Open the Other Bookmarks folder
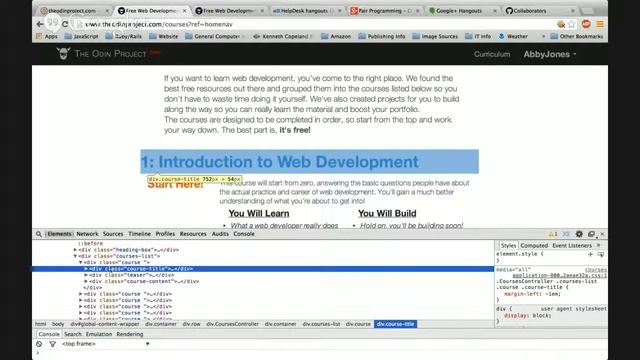Screen dimensions: 640x360 (577, 36)
